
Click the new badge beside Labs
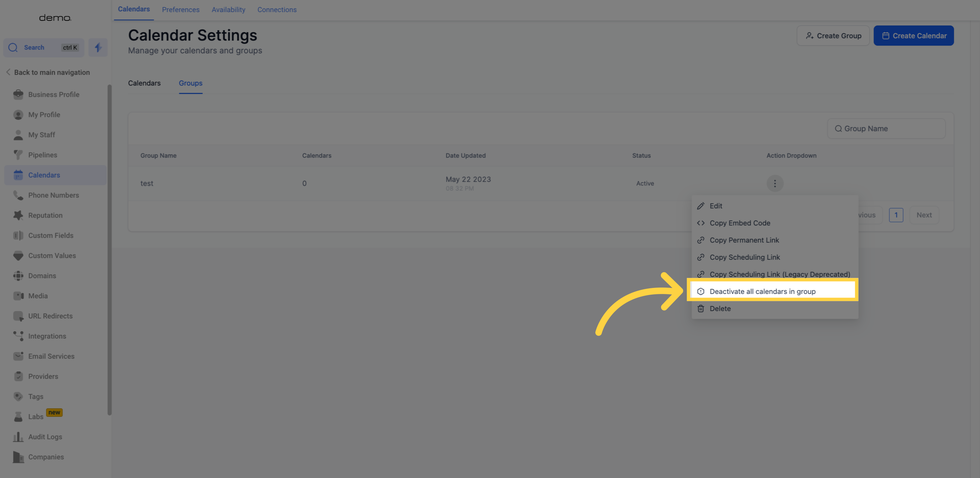click(54, 412)
